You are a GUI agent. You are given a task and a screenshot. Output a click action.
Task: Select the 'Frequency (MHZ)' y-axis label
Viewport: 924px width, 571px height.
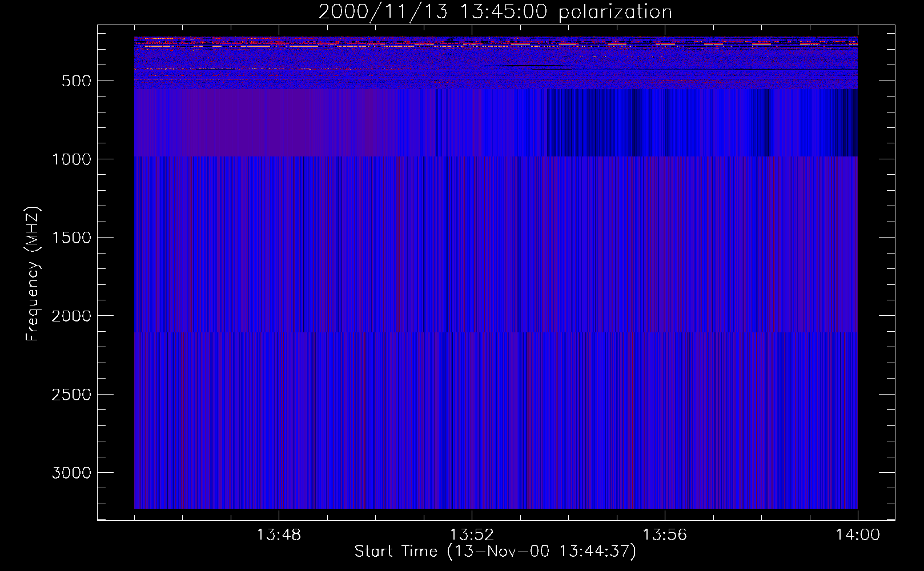pyautogui.click(x=33, y=274)
